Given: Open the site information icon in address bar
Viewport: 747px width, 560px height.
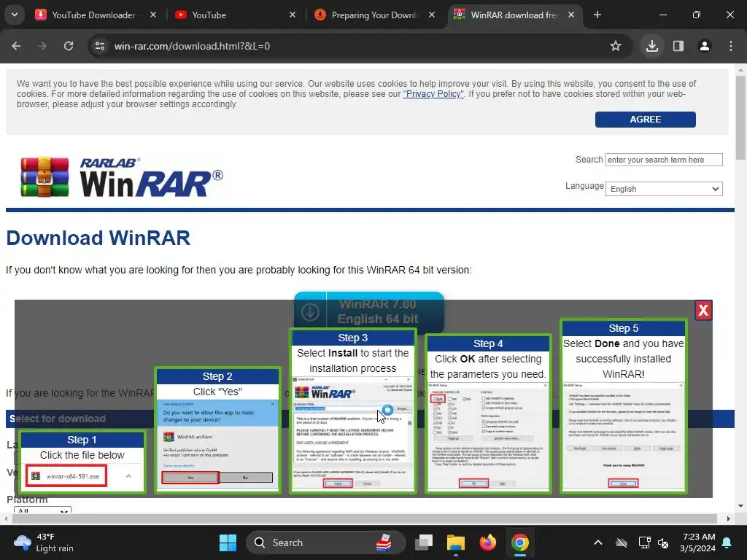Looking at the screenshot, I should tap(100, 46).
